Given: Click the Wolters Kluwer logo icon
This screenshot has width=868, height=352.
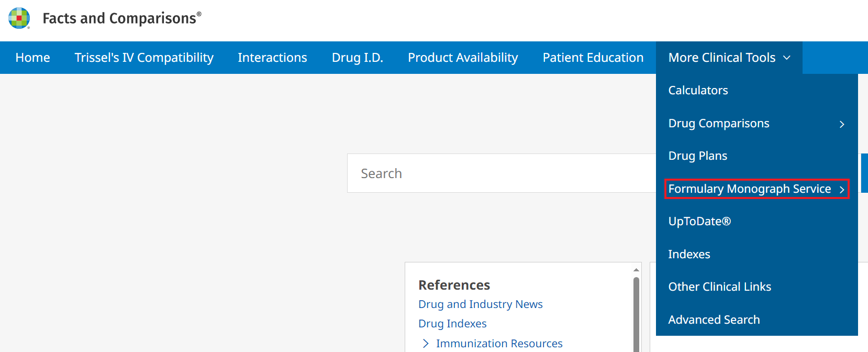Looking at the screenshot, I should tap(19, 18).
